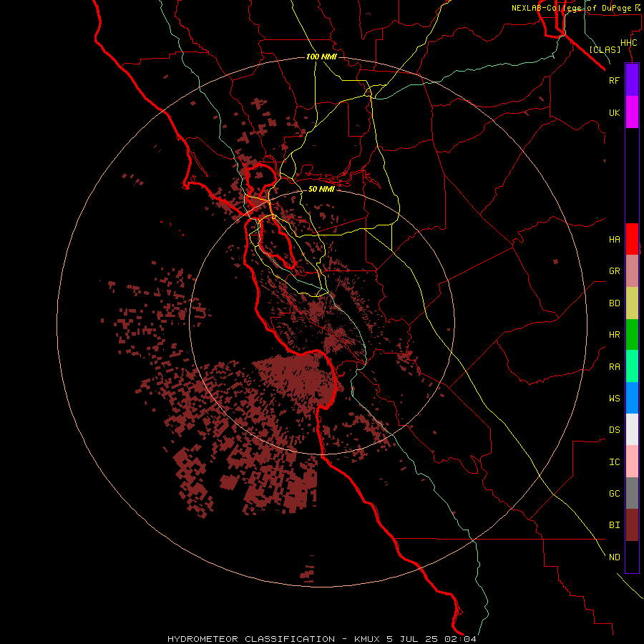This screenshot has width=644, height=644.
Task: Click the NEXLAB-College of DuPage text
Action: [571, 8]
